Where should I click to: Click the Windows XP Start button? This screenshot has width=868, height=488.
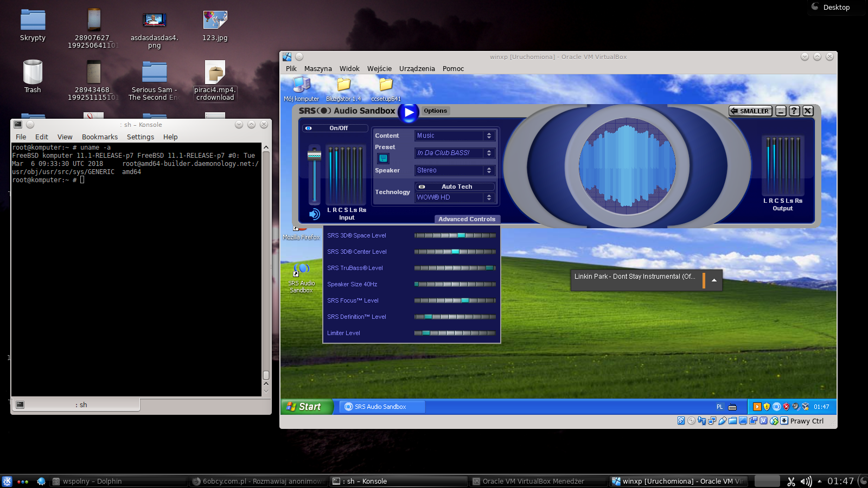coord(306,407)
